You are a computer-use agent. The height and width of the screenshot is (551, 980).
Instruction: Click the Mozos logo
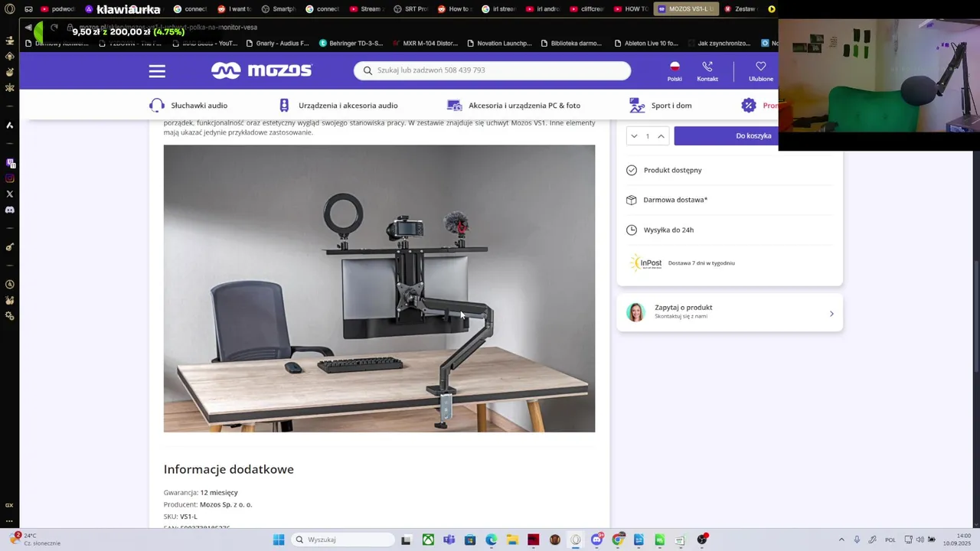pos(262,70)
